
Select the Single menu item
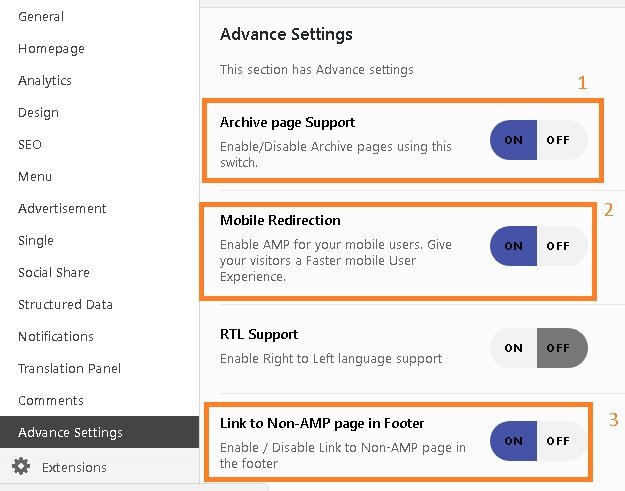(x=36, y=241)
